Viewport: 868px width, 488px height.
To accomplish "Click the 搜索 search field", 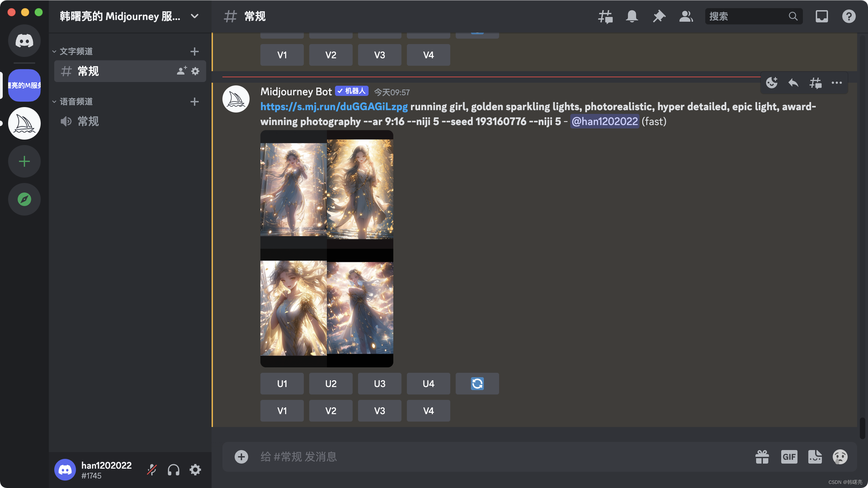I will tap(753, 16).
